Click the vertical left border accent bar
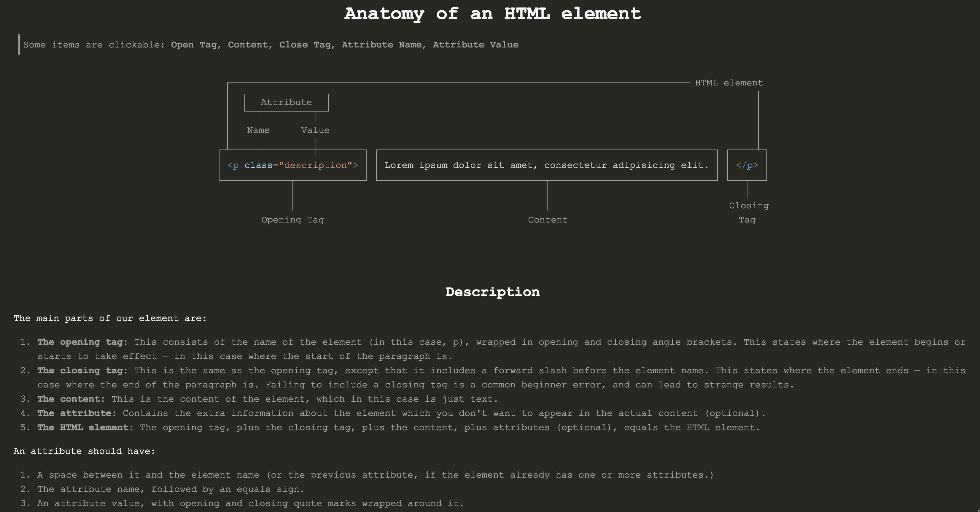The height and width of the screenshot is (512, 980). [x=17, y=43]
